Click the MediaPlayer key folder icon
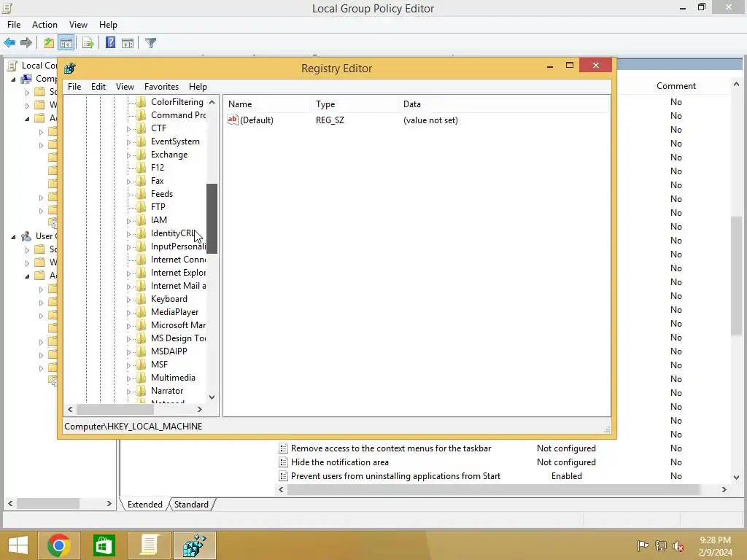Screen dimensions: 747x560 click(141, 312)
